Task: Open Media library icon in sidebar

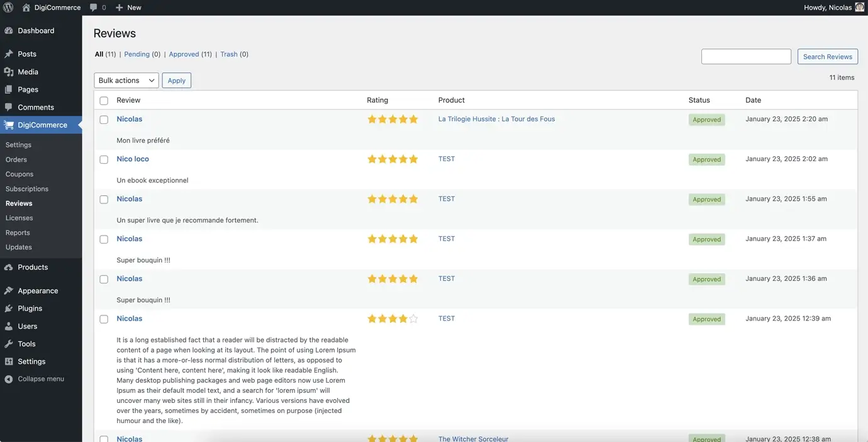Action: click(x=8, y=72)
